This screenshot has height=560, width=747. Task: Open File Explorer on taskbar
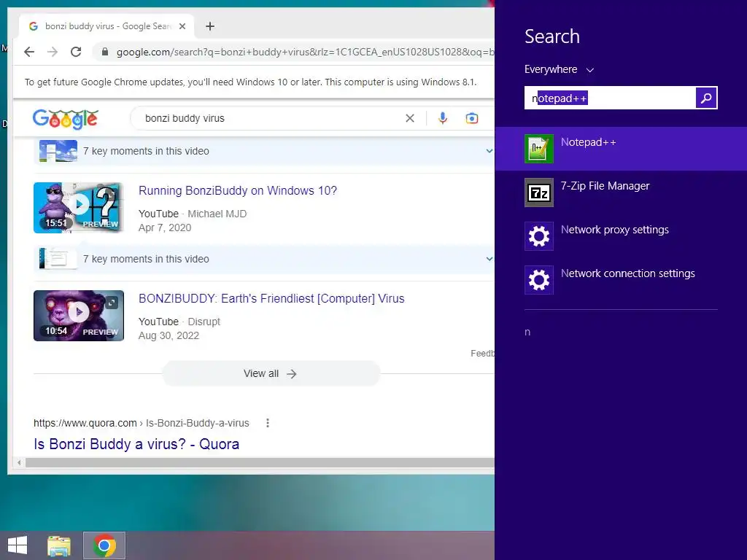coord(59,545)
